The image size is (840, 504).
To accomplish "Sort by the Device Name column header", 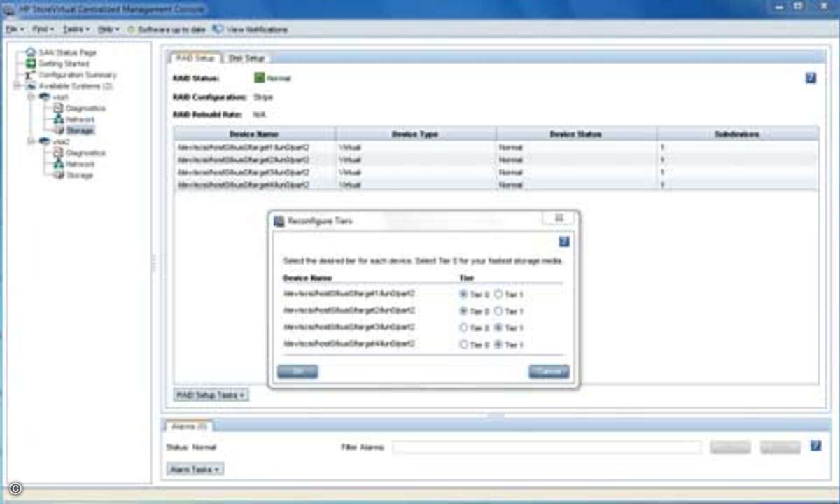I will (255, 134).
